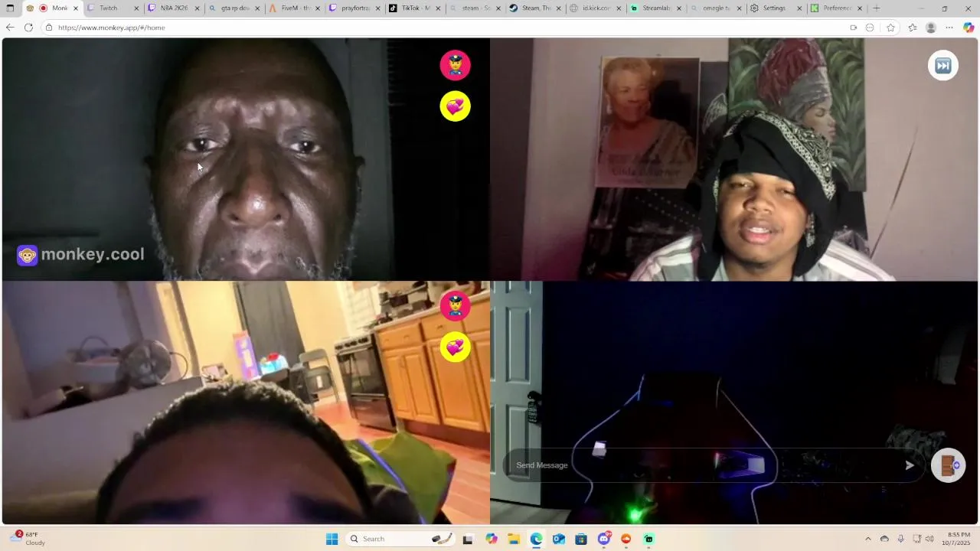Open volume control in system tray

pos(930,539)
